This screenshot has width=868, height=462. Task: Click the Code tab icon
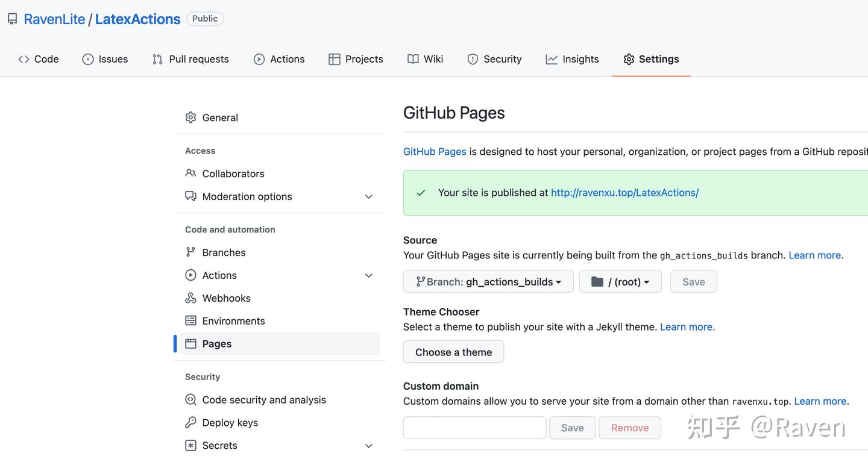pos(23,59)
